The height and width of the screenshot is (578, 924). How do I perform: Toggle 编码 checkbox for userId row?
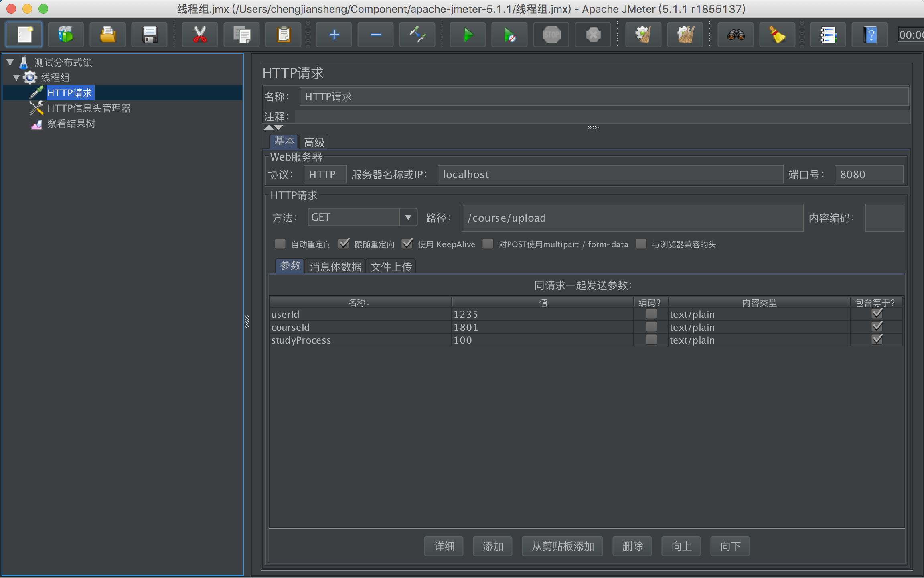[651, 314]
